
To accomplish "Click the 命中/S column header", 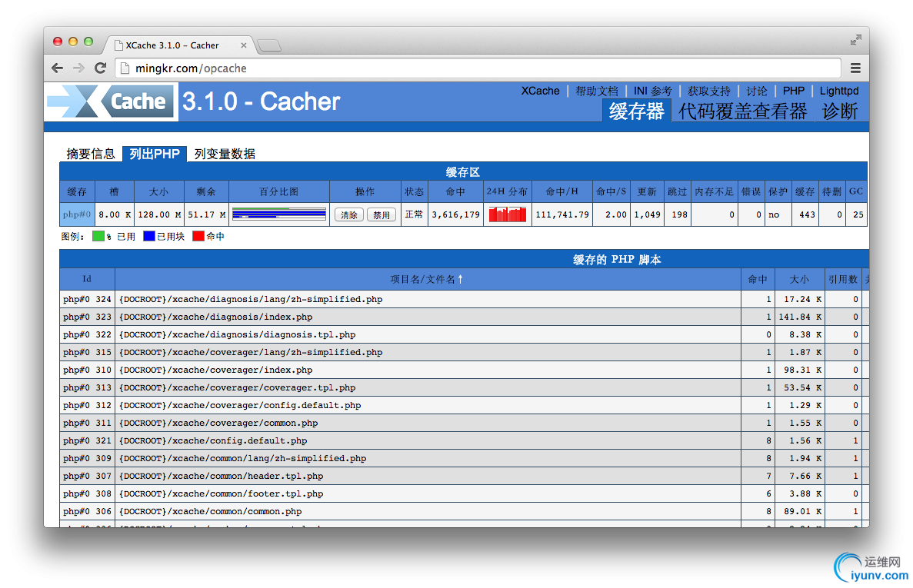I will pos(611,191).
